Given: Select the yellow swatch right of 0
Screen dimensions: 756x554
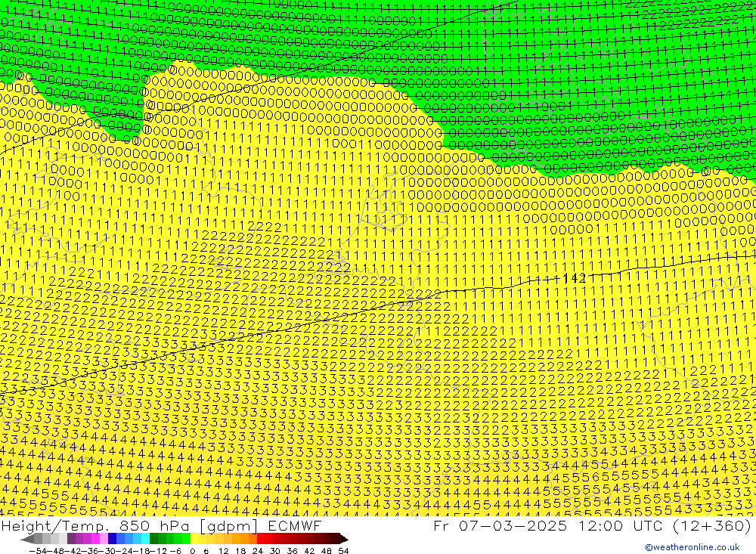Looking at the screenshot, I should tap(194, 540).
